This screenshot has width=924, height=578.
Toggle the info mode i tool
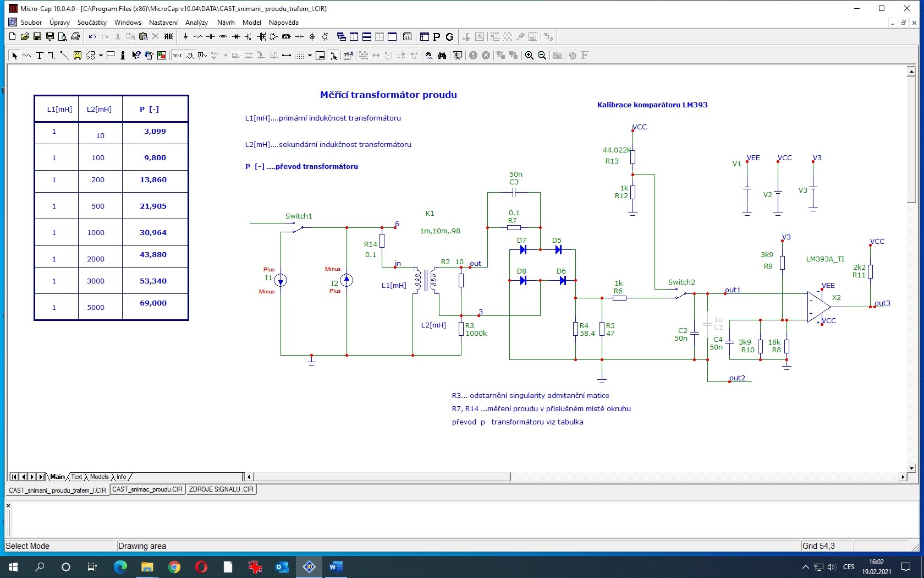coord(122,56)
